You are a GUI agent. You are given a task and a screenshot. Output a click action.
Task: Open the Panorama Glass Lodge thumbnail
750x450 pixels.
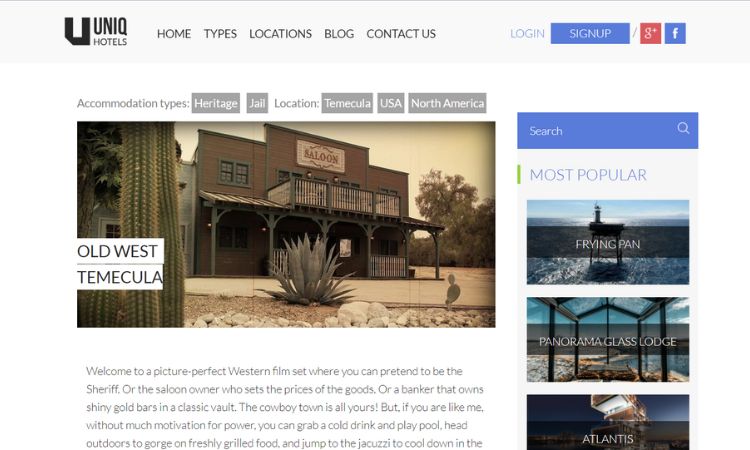point(608,340)
